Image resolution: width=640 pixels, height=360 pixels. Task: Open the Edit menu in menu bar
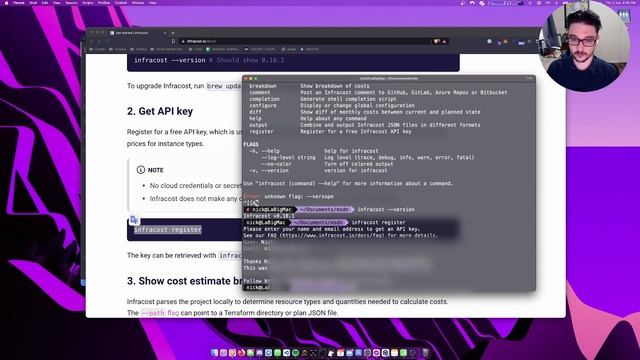pyautogui.click(x=45, y=2)
